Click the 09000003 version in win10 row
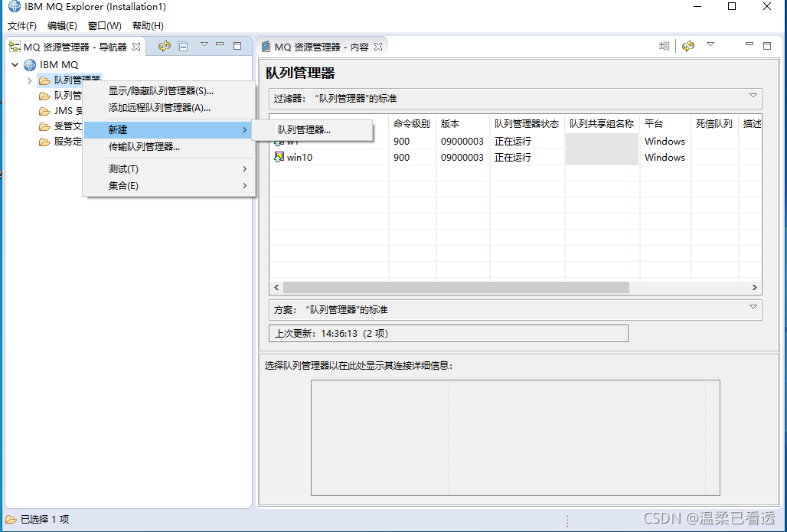The width and height of the screenshot is (787, 532). pos(462,157)
